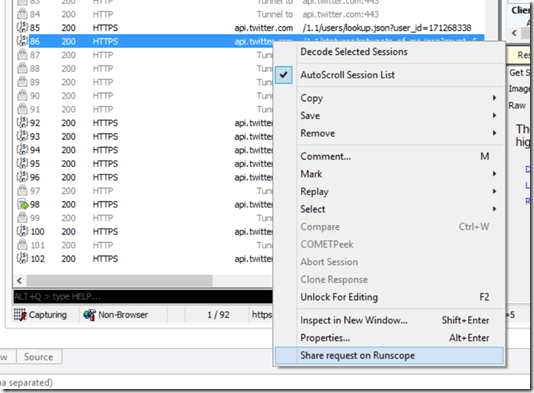
Task: Click the JSON icon of session 102
Action: (22, 259)
